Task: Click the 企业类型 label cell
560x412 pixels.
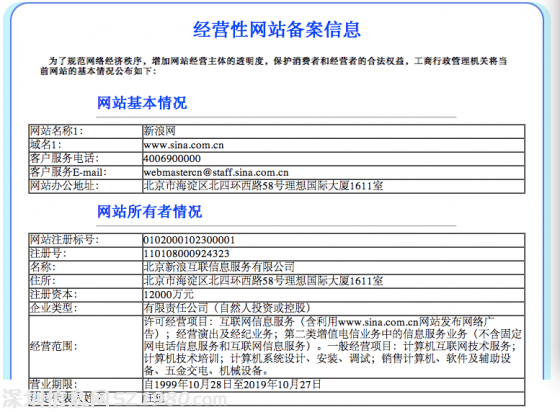Action: click(86, 308)
